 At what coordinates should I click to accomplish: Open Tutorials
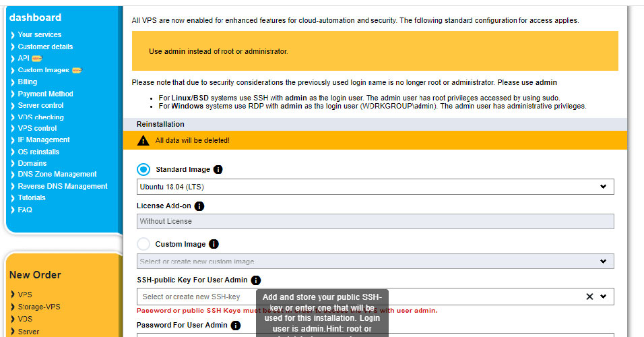pos(31,197)
